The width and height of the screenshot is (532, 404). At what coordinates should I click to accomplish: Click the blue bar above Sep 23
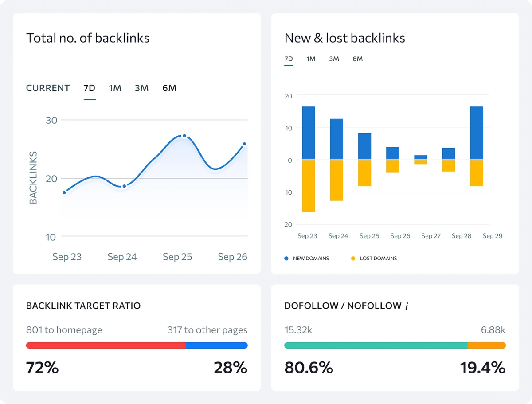point(308,132)
